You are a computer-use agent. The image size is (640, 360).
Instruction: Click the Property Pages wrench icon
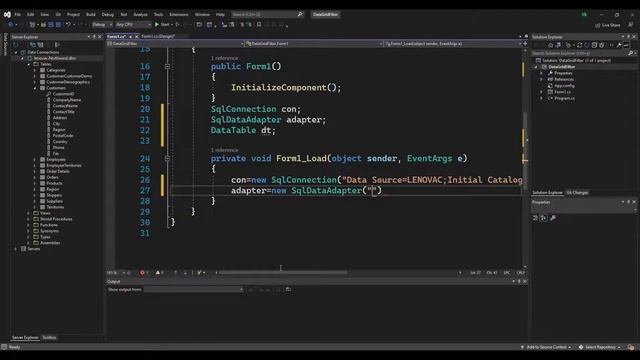point(553,218)
